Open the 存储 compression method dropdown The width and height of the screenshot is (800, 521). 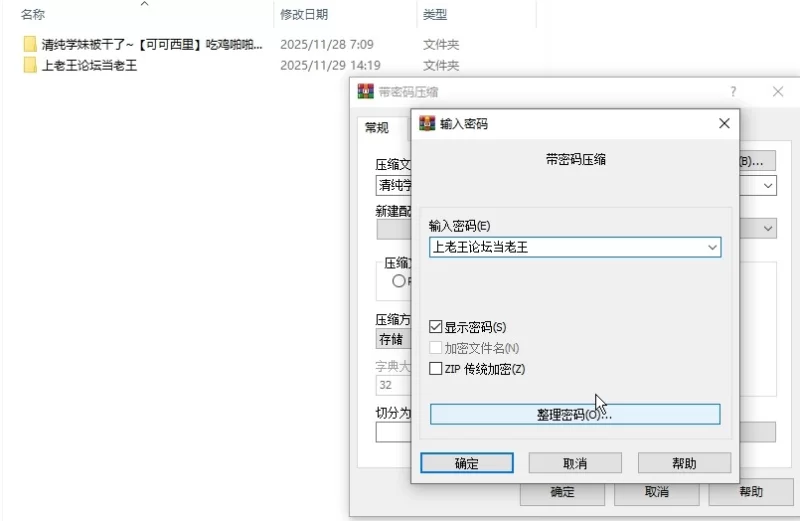(x=393, y=339)
